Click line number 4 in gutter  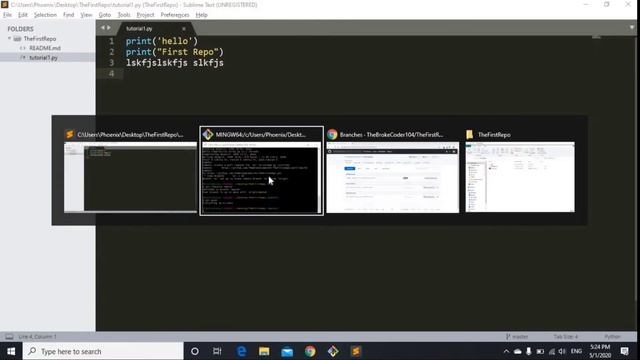[111, 73]
